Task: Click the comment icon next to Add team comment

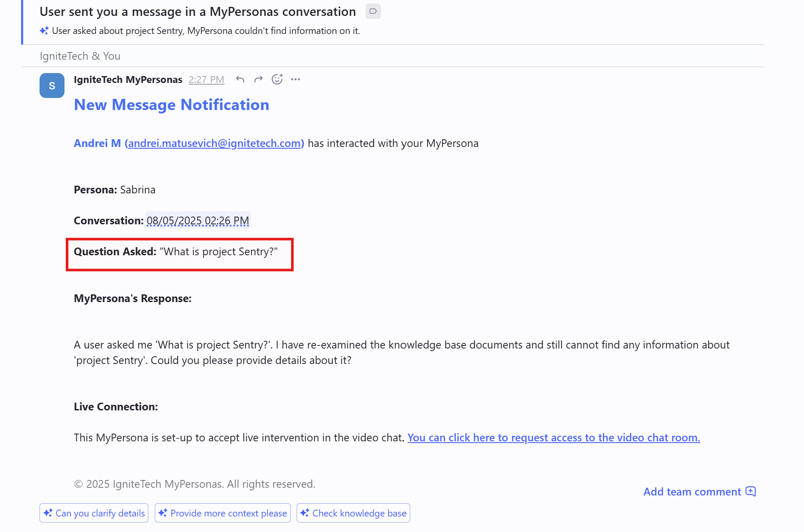Action: [x=751, y=491]
